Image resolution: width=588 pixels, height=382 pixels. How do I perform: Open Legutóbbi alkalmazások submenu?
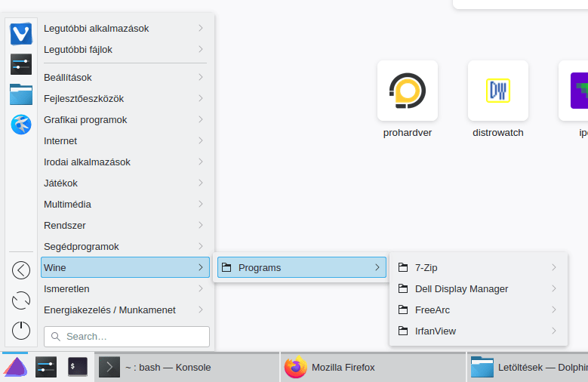point(125,28)
